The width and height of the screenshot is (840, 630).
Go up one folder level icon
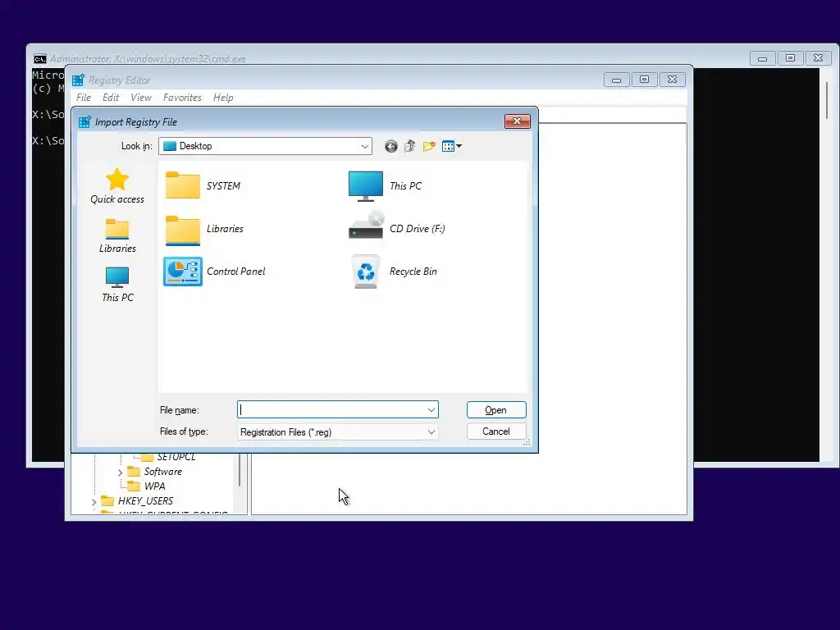pyautogui.click(x=410, y=146)
